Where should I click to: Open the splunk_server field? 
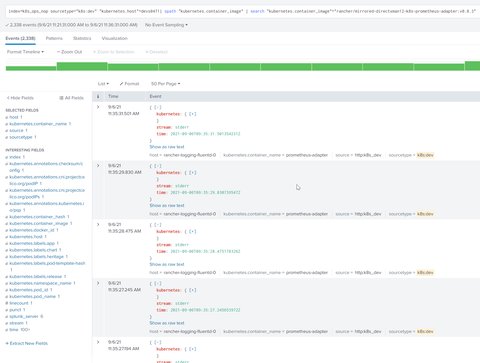click(x=24, y=316)
